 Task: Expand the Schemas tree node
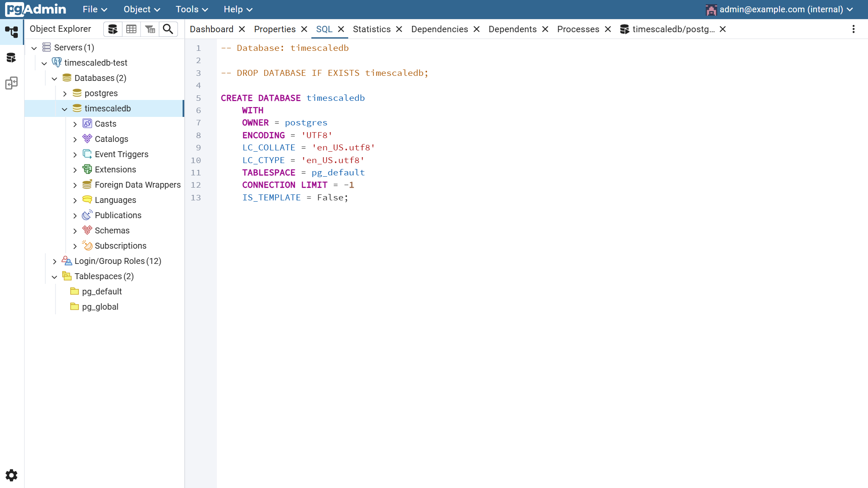coord(75,231)
